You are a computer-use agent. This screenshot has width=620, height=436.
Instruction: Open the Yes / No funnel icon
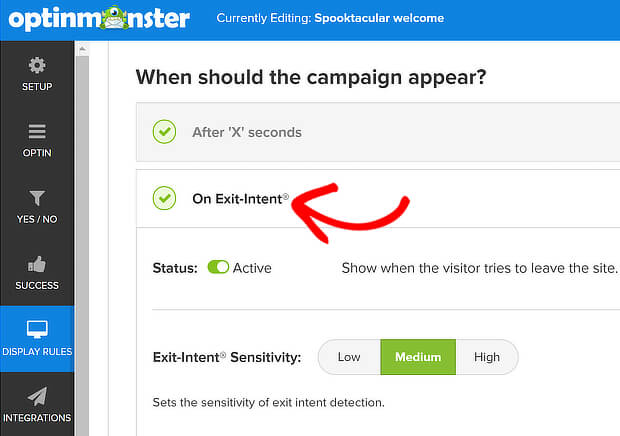click(37, 198)
